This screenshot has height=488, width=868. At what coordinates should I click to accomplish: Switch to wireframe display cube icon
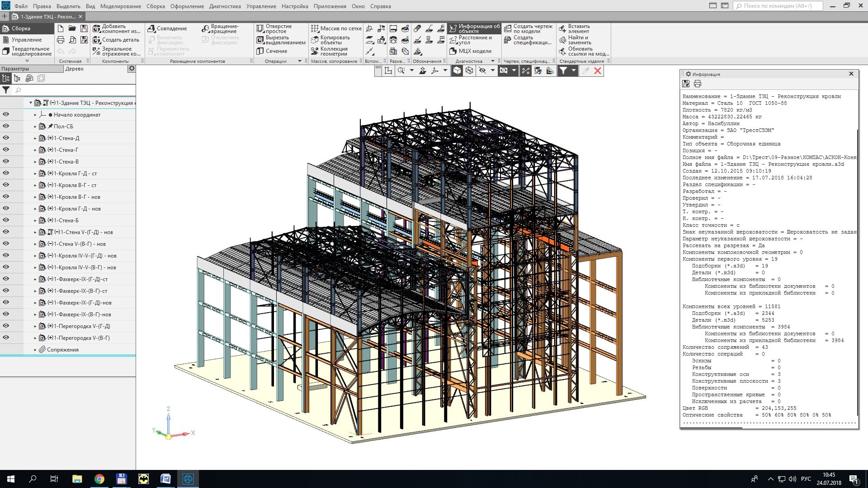[x=469, y=70]
